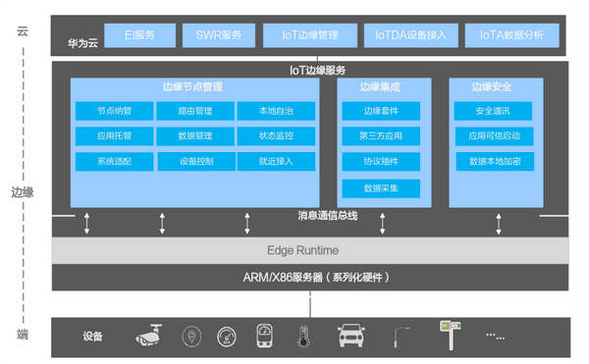Viewport: 589px width, 364px height.
Task: Select the electric meter device icon
Action: point(264,336)
